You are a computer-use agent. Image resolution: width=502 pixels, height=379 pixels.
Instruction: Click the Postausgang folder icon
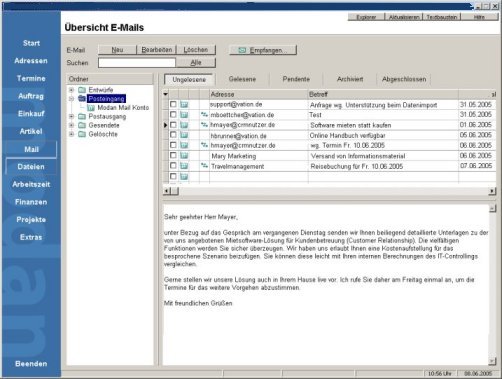pyautogui.click(x=82, y=116)
